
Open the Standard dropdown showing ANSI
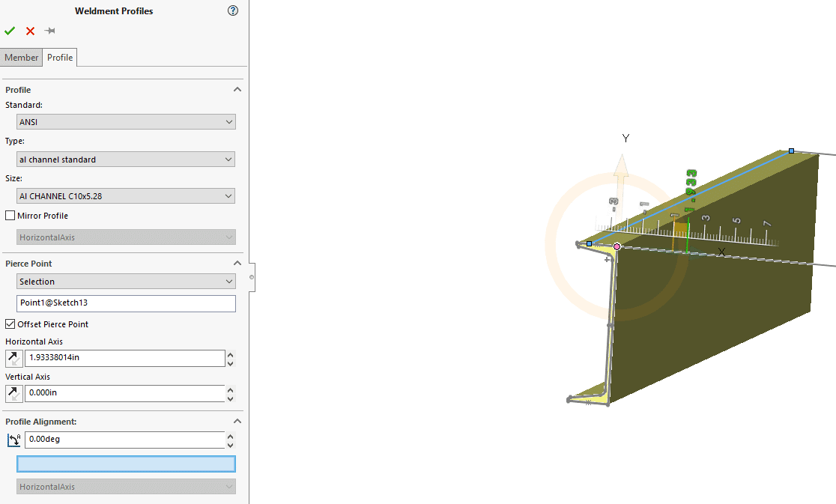click(126, 122)
